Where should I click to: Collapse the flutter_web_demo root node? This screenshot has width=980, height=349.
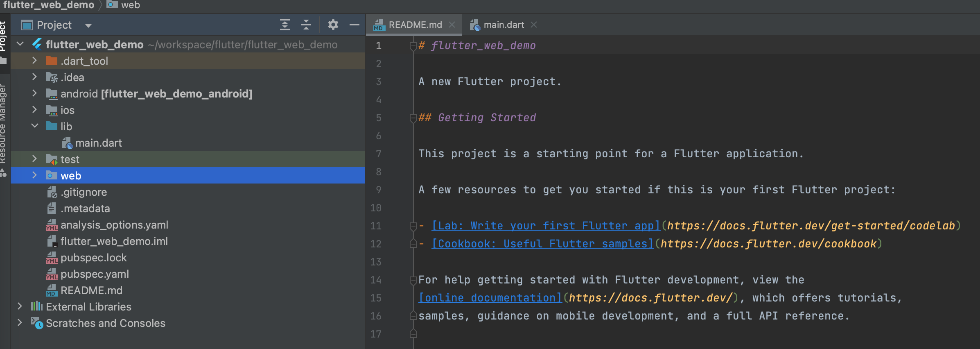point(20,44)
